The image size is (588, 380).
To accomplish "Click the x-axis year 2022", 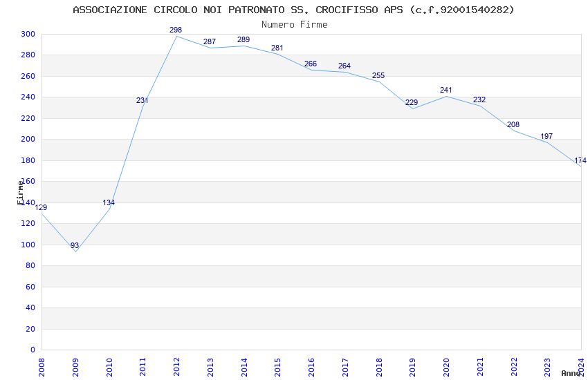I will pos(514,367).
